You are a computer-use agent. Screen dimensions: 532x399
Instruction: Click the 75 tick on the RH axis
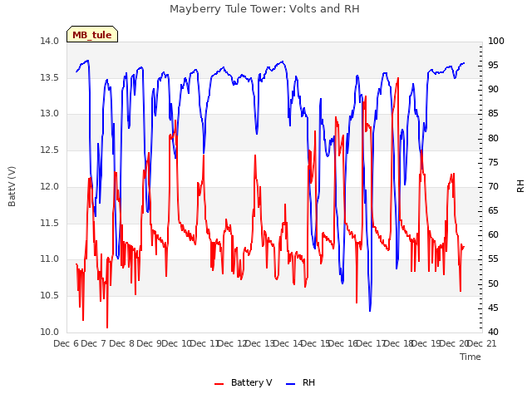(x=493, y=162)
